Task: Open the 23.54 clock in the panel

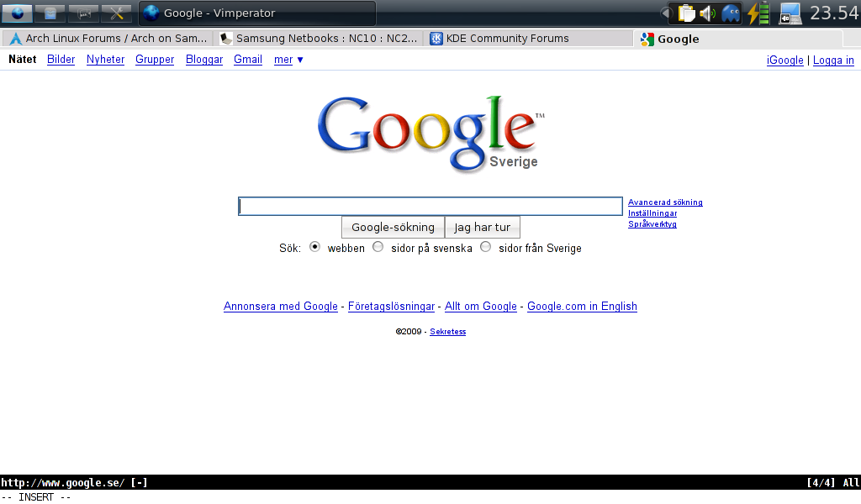Action: point(833,13)
